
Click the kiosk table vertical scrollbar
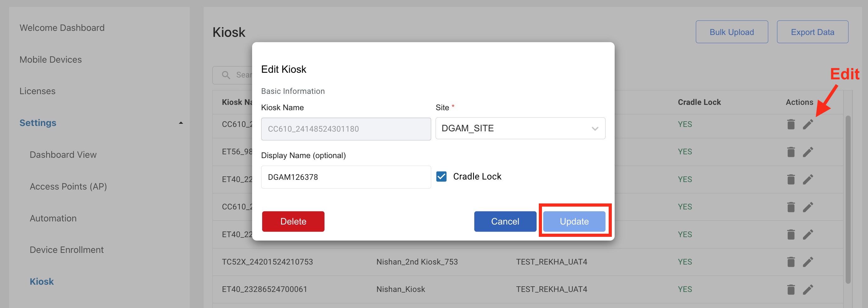[x=848, y=200]
